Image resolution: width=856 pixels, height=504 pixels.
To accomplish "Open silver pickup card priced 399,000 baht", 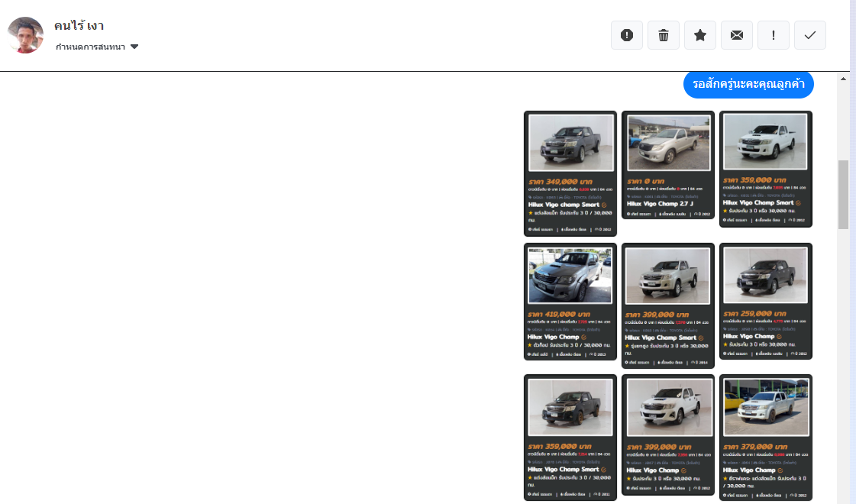I will (x=667, y=305).
